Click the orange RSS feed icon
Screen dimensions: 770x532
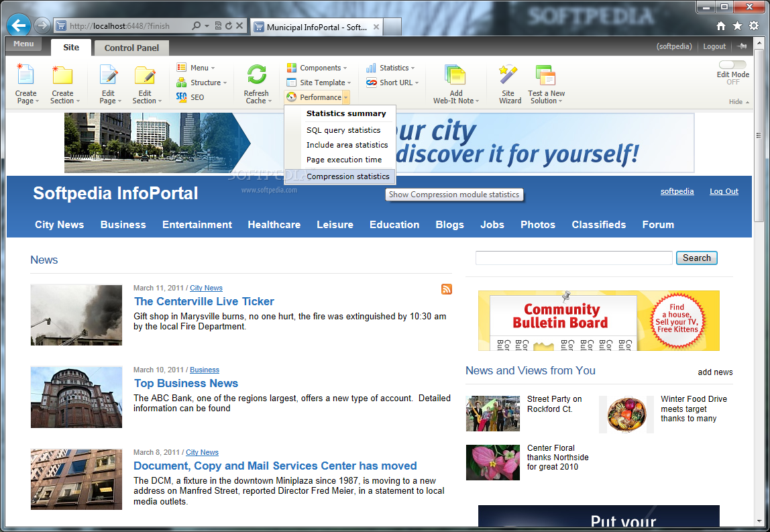[447, 289]
